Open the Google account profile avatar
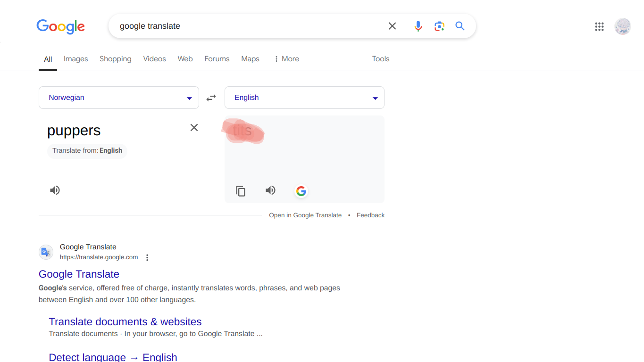 [622, 27]
